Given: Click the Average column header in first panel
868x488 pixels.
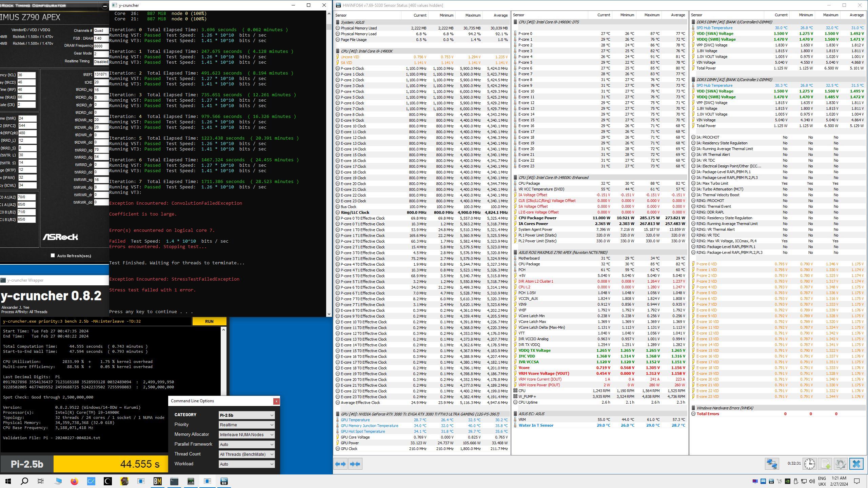Looking at the screenshot, I should point(500,15).
